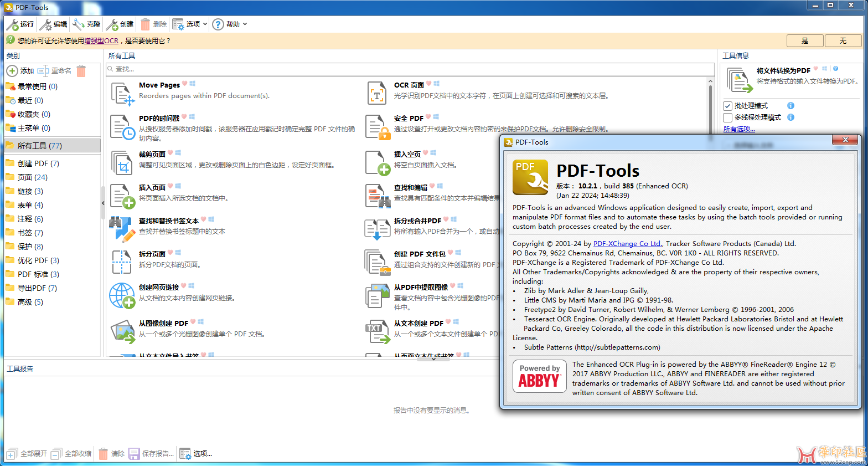The image size is (868, 466).
Task: Click the 是 button in OCR notice
Action: point(805,40)
